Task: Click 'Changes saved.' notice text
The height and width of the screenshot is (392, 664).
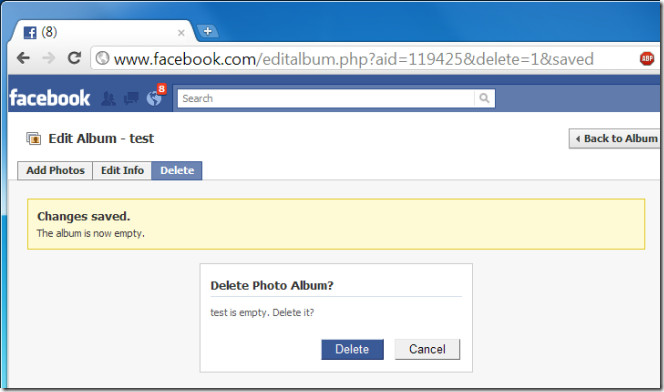Action: (x=83, y=216)
